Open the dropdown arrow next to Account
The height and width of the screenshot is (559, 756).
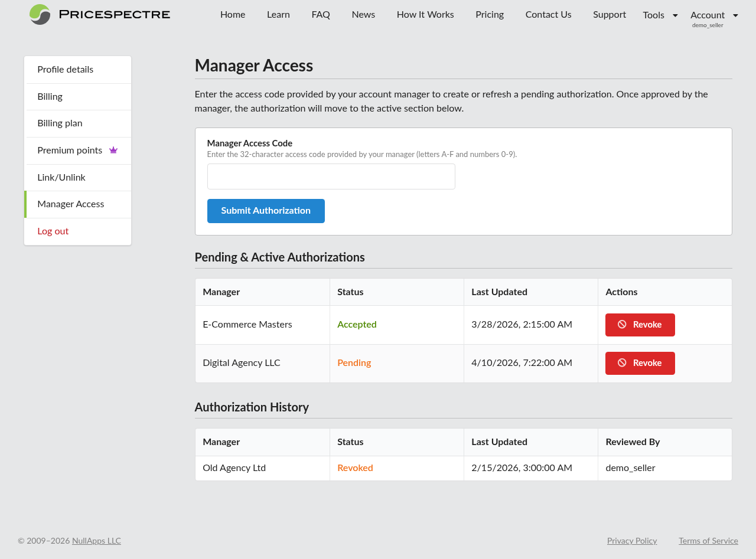(x=734, y=15)
